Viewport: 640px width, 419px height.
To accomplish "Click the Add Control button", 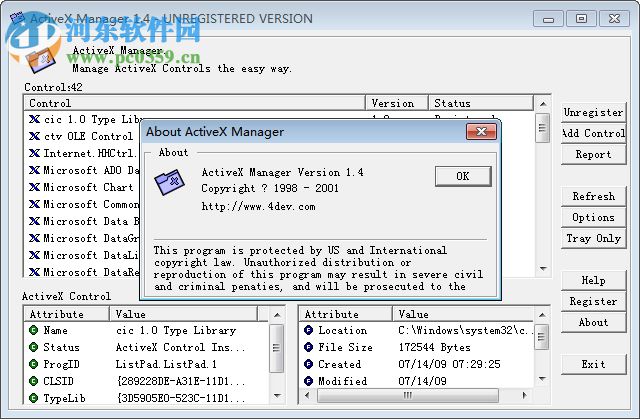I will tap(593, 133).
